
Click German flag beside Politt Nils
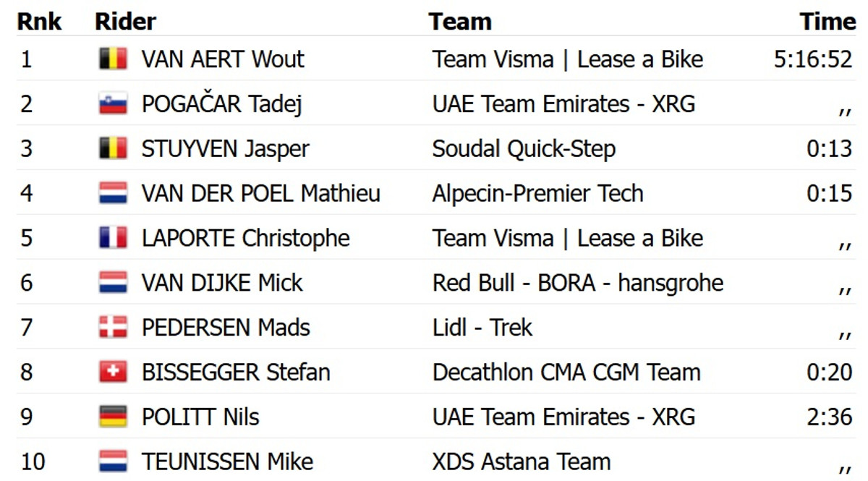tap(113, 417)
